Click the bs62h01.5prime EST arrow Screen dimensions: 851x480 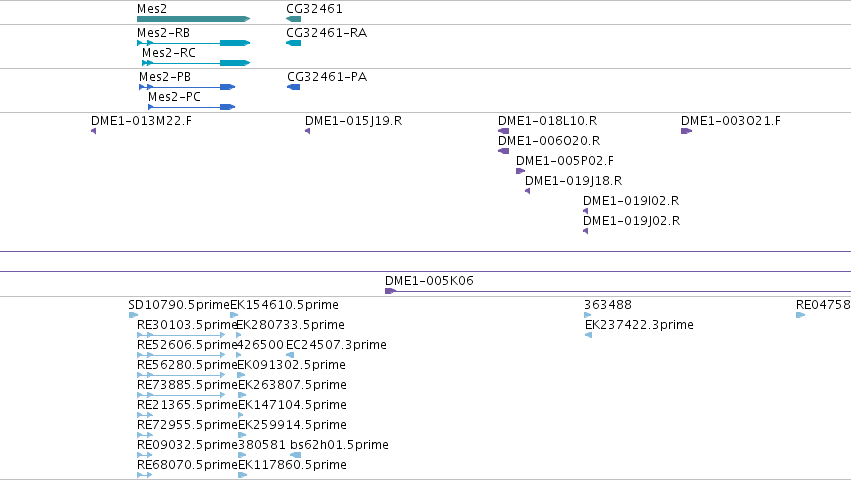coord(296,456)
